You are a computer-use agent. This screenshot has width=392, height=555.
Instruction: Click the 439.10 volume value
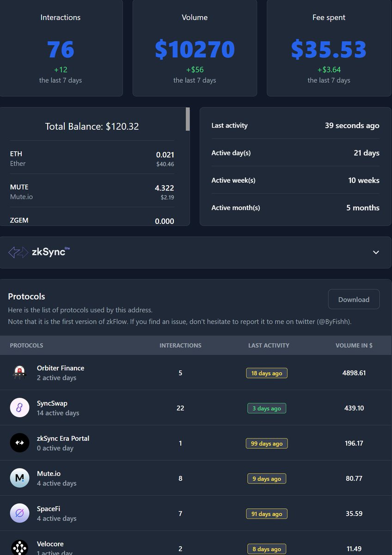point(354,408)
